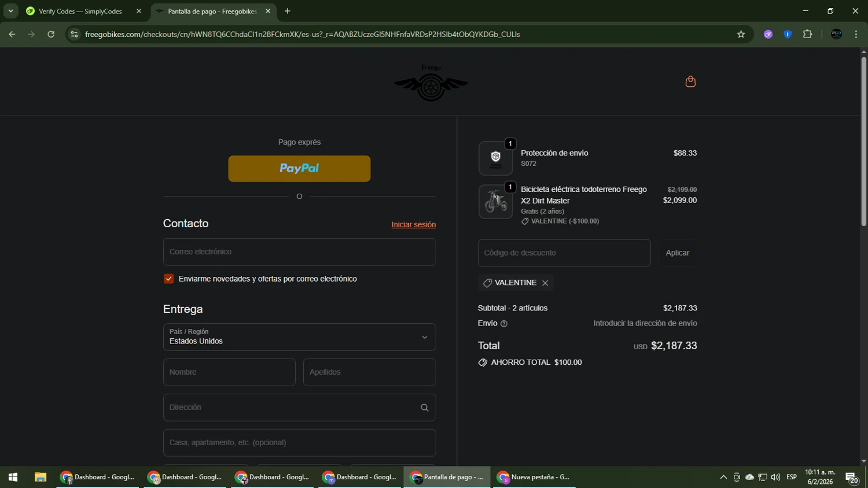Focus the Código de descuento field
The image size is (868, 488).
pos(564,253)
